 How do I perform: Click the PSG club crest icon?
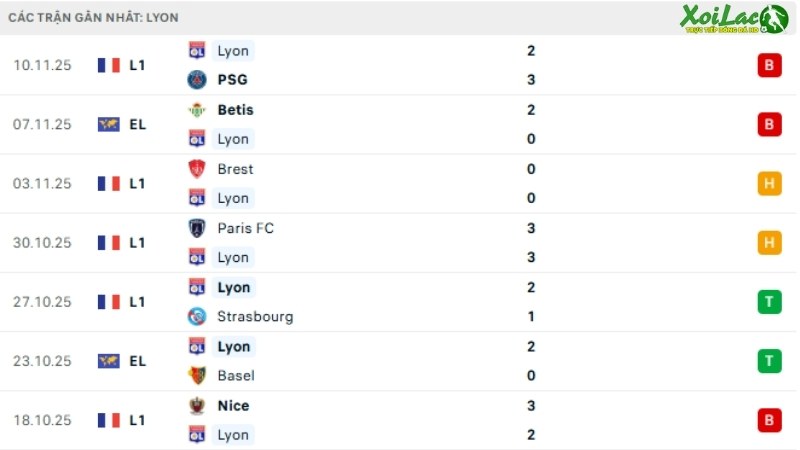coord(197,80)
